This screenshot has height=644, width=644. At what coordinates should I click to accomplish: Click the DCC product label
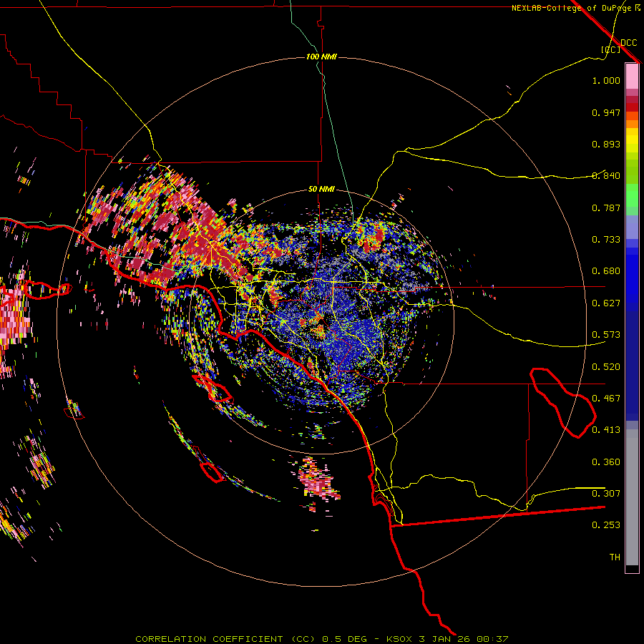coord(628,43)
